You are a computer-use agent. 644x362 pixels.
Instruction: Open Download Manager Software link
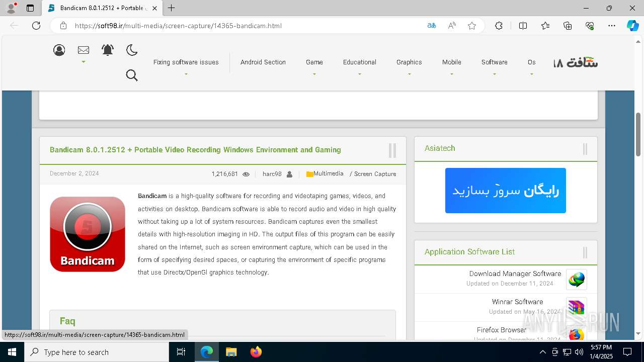(x=515, y=274)
